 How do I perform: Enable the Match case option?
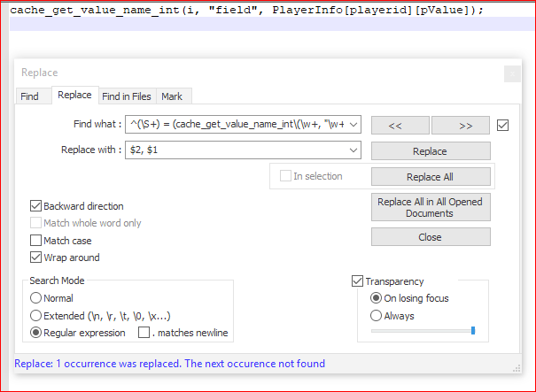tap(36, 241)
